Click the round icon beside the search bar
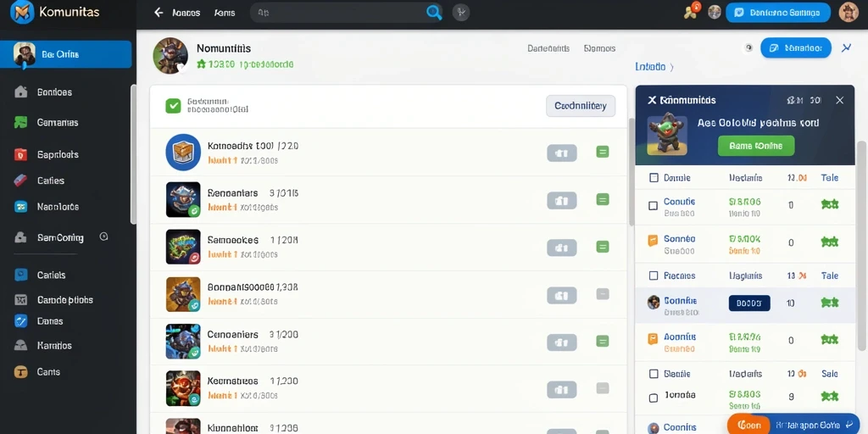This screenshot has height=434, width=868. pyautogui.click(x=461, y=12)
